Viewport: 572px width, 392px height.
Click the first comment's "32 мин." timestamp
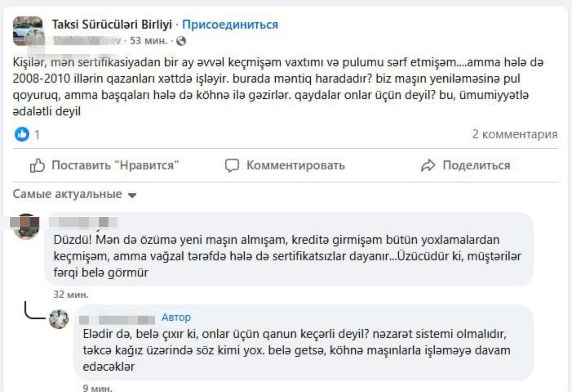(71, 295)
